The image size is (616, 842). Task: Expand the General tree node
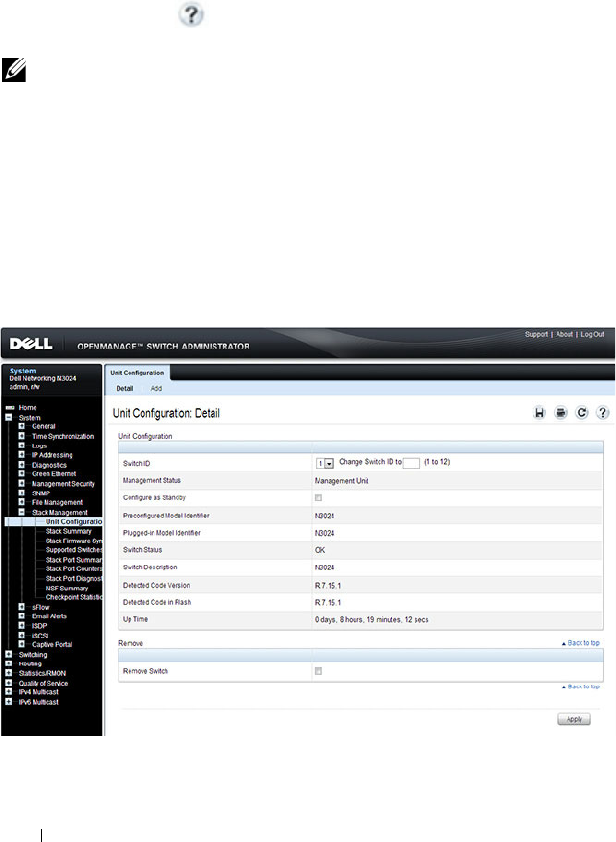click(21, 426)
